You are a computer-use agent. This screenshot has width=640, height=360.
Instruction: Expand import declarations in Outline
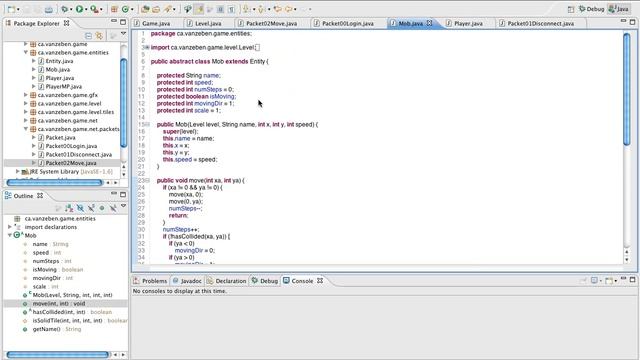[x=10, y=227]
